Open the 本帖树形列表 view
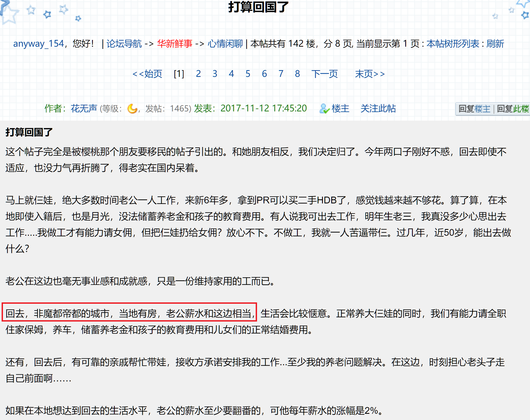The width and height of the screenshot is (530, 420). [453, 43]
